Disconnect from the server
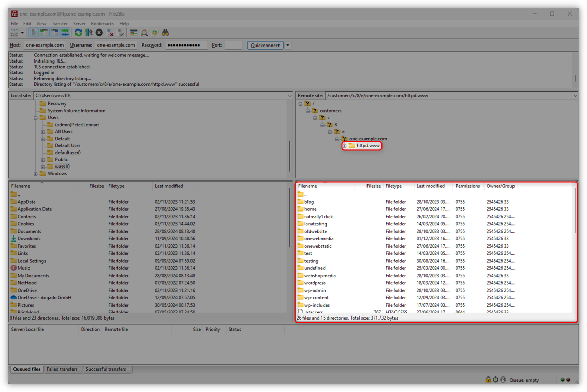 coord(110,32)
